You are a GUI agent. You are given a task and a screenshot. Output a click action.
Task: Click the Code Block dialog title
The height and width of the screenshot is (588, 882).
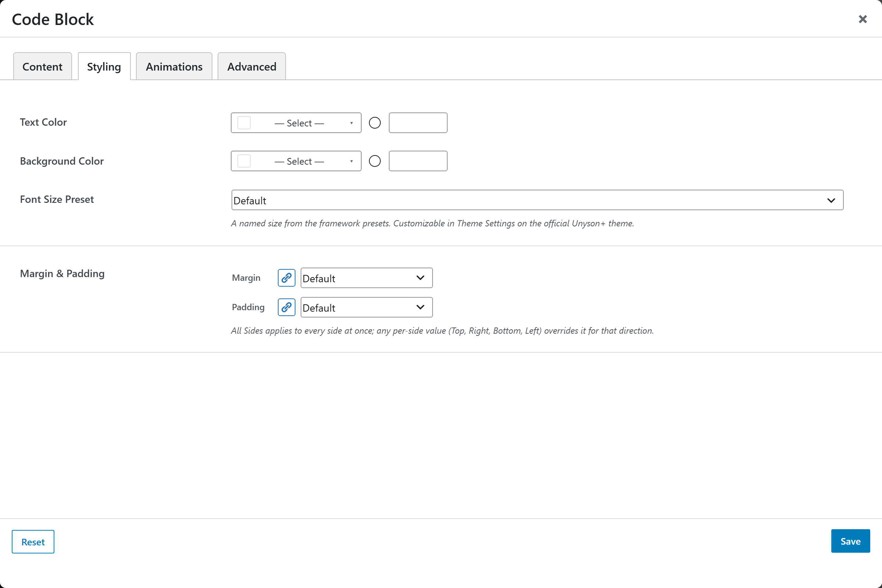(53, 19)
